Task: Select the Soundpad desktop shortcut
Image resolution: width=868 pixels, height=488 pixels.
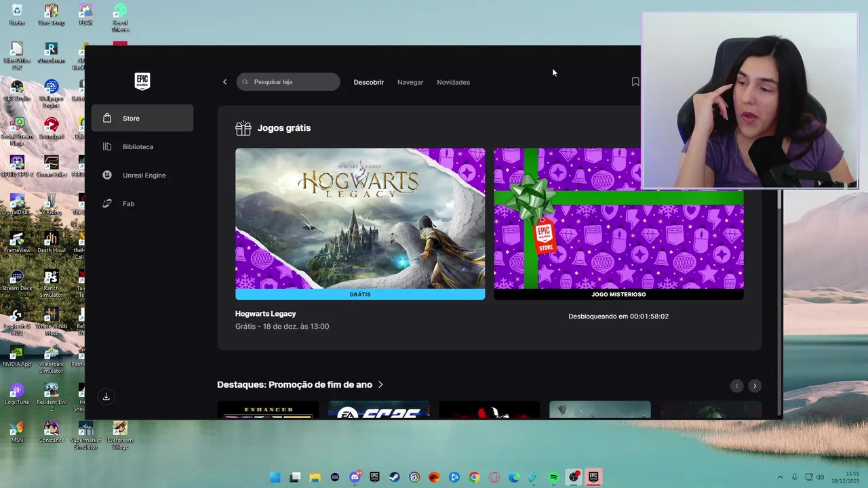Action: pyautogui.click(x=51, y=129)
